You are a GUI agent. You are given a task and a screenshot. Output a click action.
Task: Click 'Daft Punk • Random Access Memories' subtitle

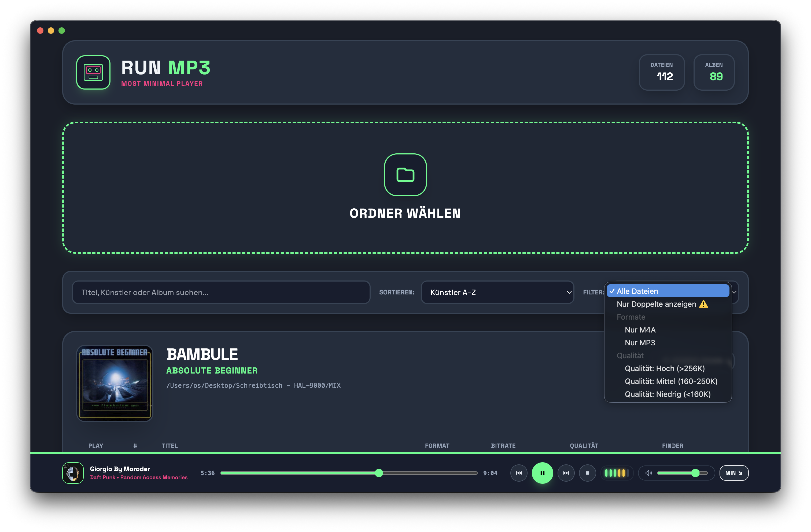139,477
